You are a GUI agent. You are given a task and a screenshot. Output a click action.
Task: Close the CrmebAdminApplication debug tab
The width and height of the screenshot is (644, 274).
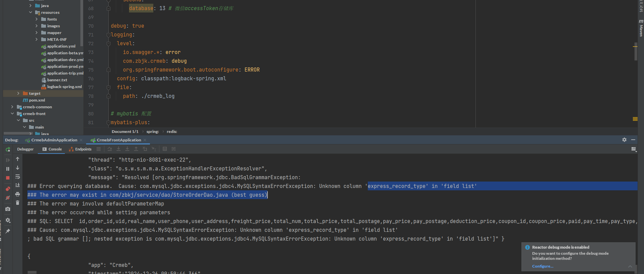(81, 140)
